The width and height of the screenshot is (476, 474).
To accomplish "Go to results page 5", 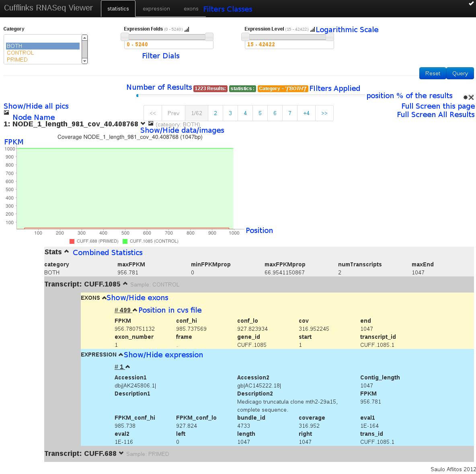I will 260,113.
